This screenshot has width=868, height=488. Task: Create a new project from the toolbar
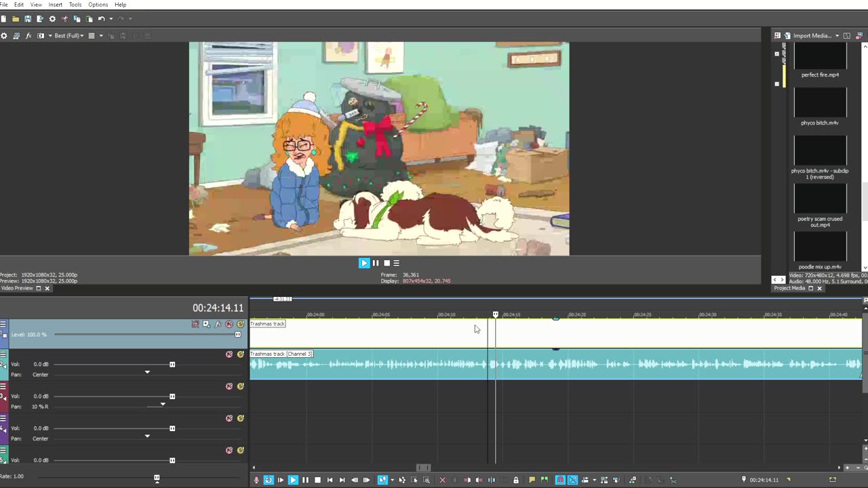click(3, 19)
